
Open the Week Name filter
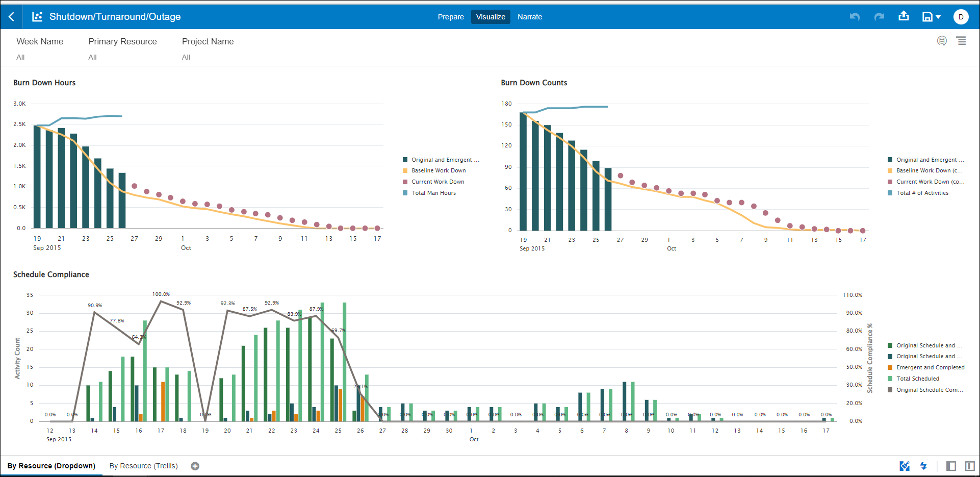(40, 41)
